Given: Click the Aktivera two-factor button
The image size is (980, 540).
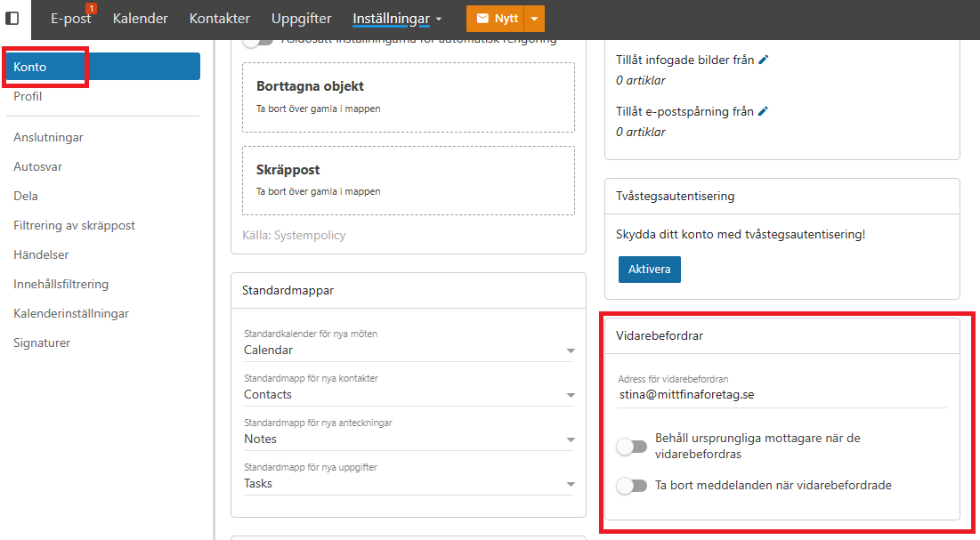Looking at the screenshot, I should coord(650,270).
